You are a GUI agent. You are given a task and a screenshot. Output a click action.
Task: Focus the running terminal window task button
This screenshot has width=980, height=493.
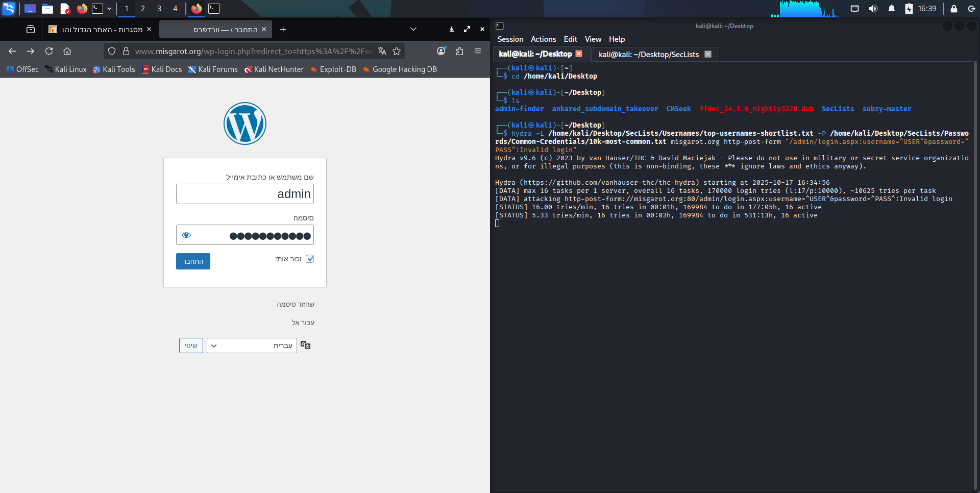(x=214, y=9)
